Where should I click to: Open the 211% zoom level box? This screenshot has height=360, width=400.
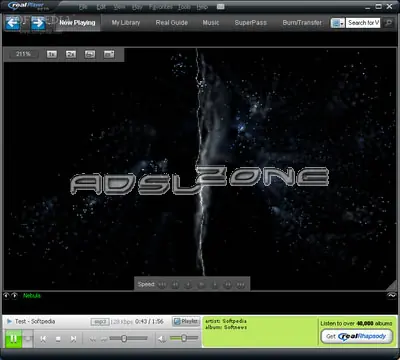click(x=23, y=54)
